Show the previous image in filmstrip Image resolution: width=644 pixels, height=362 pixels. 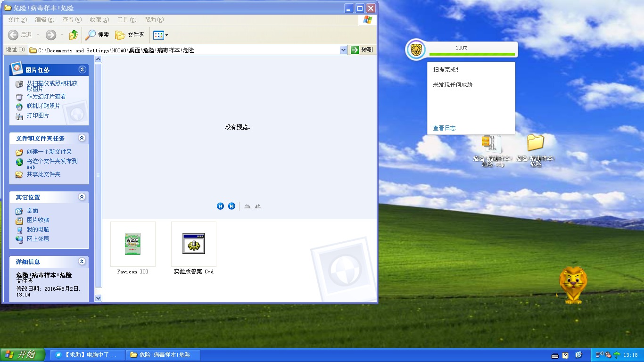click(x=220, y=206)
